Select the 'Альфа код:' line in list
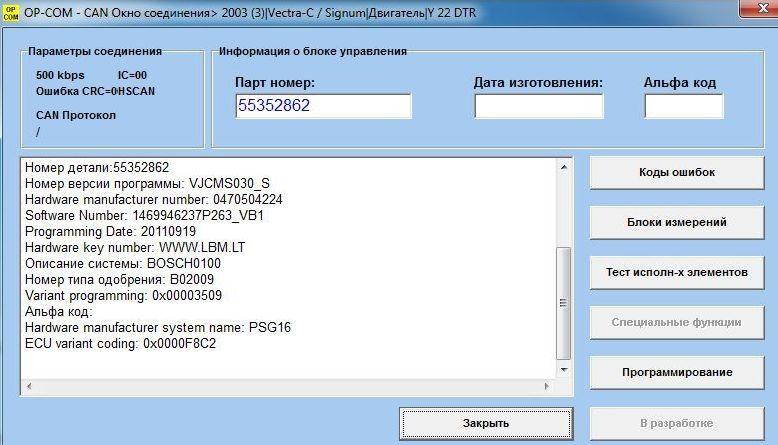This screenshot has height=445, width=778. click(x=59, y=312)
